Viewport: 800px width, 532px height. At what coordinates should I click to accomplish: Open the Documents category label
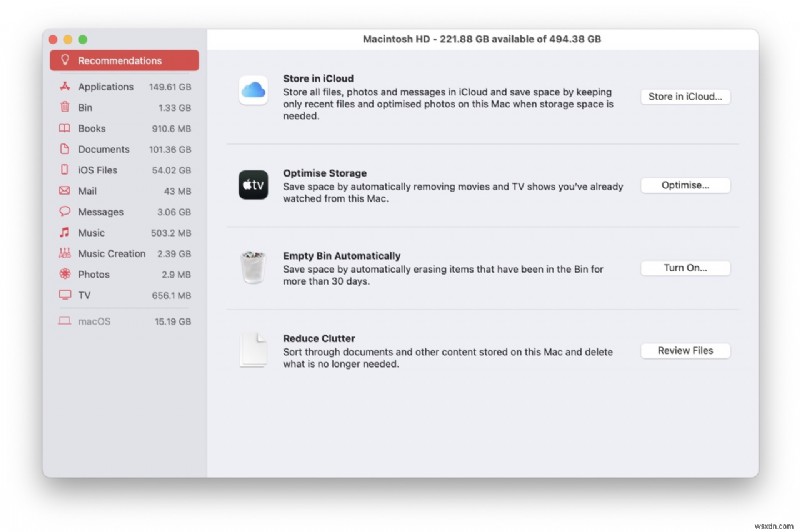click(104, 149)
